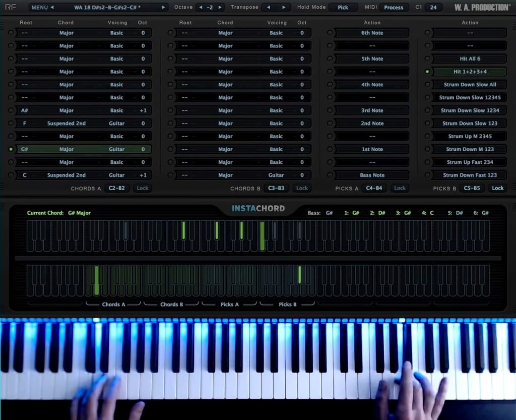This screenshot has height=420, width=516.
Task: Change octave +1 for the A# chord
Action: coord(143,110)
